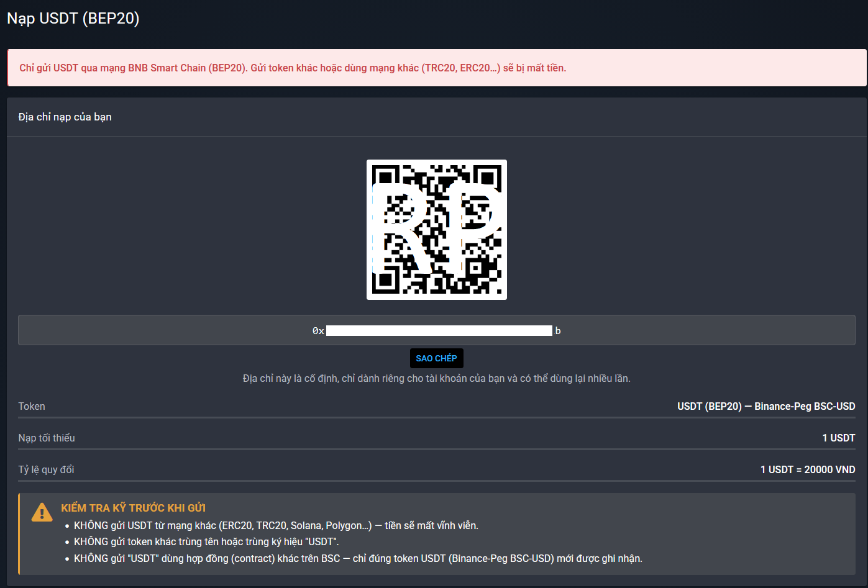The width and height of the screenshot is (868, 588).
Task: Click the bullet about tokens with the same name
Action: point(206,541)
